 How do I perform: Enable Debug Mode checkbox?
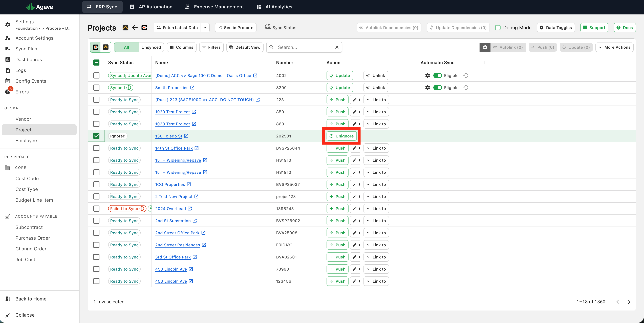click(x=498, y=28)
